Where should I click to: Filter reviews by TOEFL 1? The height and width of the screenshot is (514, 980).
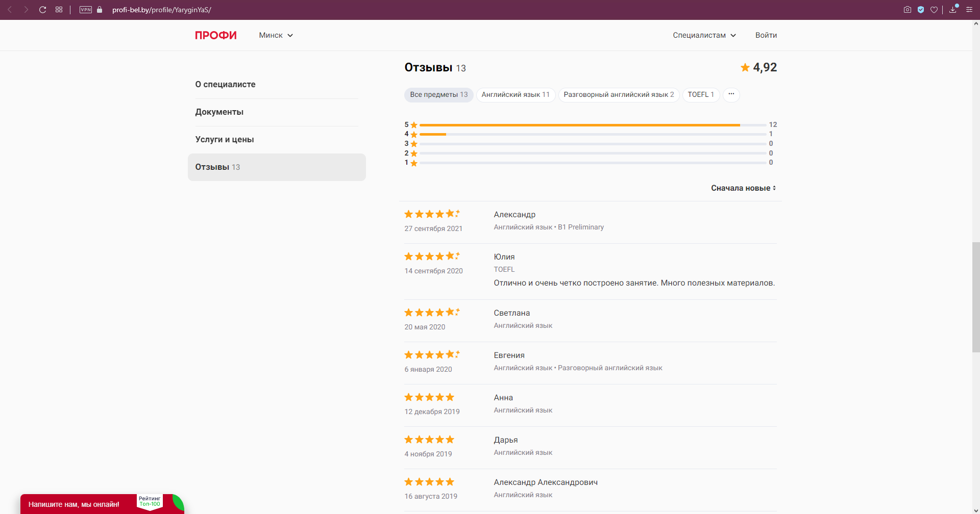point(701,95)
